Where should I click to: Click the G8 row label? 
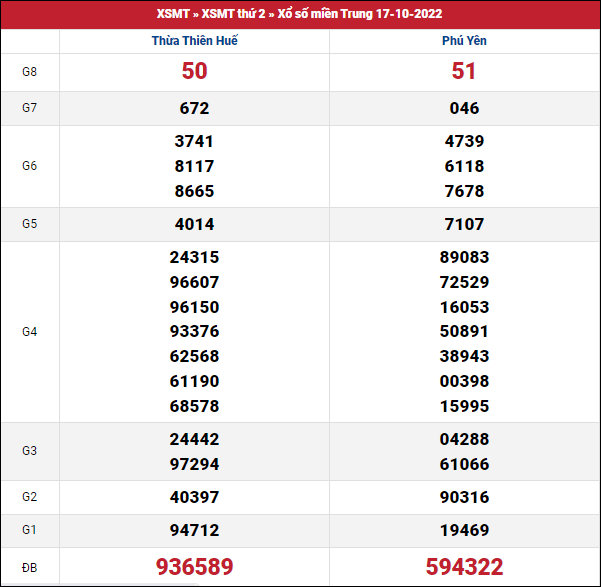point(30,71)
